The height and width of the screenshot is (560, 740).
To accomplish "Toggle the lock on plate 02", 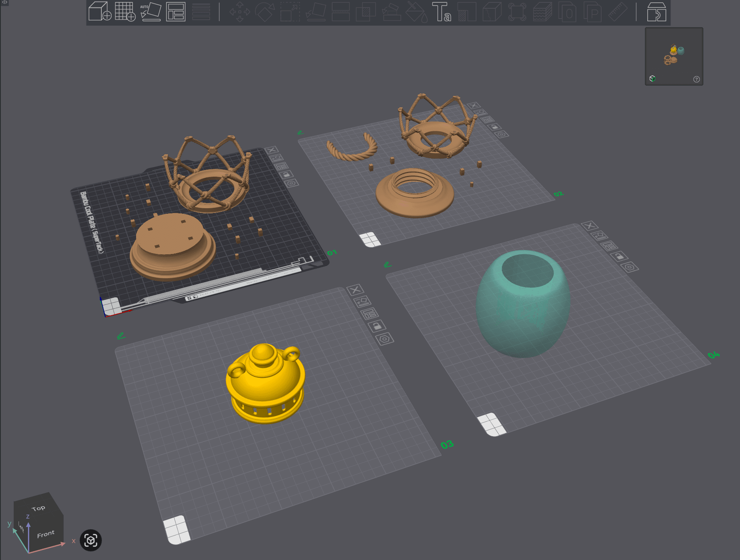I will click(x=494, y=127).
